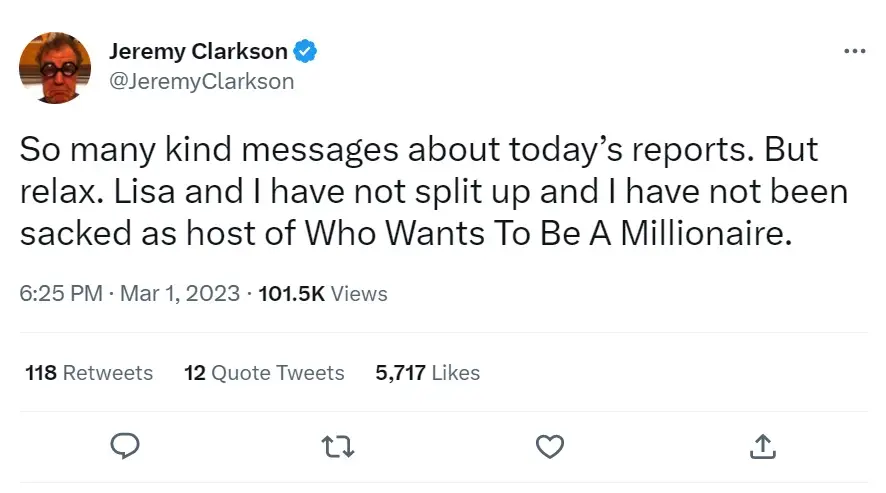
Task: Click the Mar 1, 2023 date
Action: click(x=180, y=294)
